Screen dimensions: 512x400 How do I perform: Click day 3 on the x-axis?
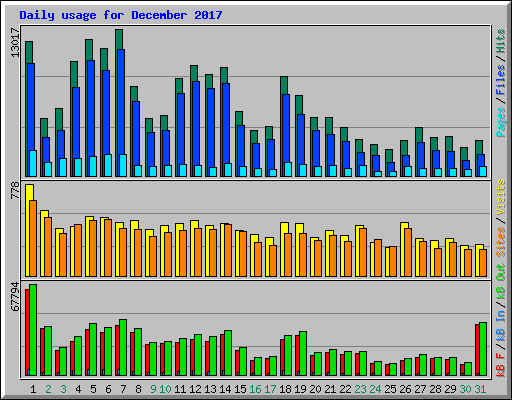tap(63, 389)
